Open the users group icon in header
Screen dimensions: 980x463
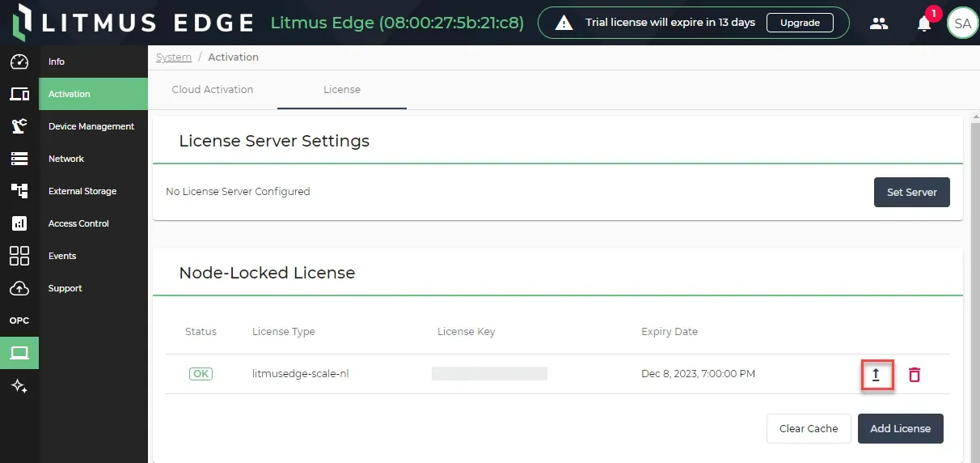[879, 23]
